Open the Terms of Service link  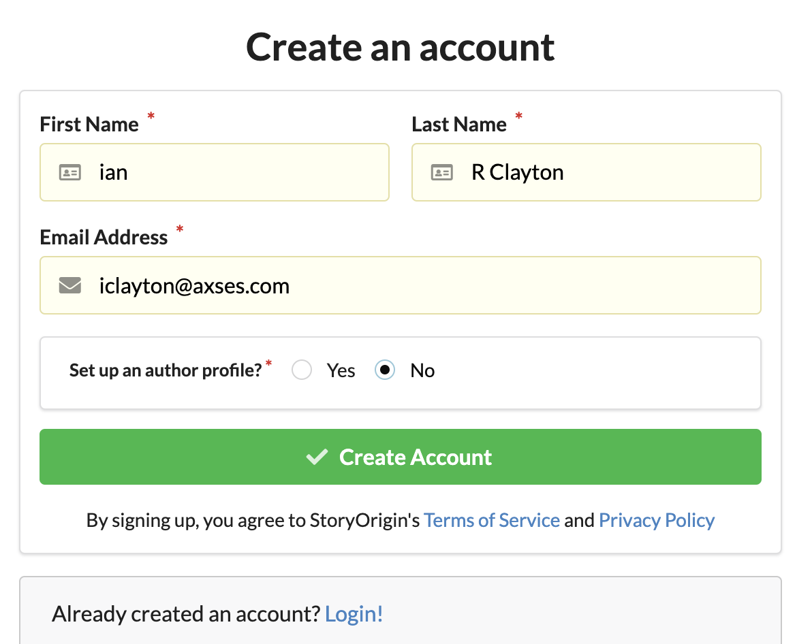click(492, 521)
